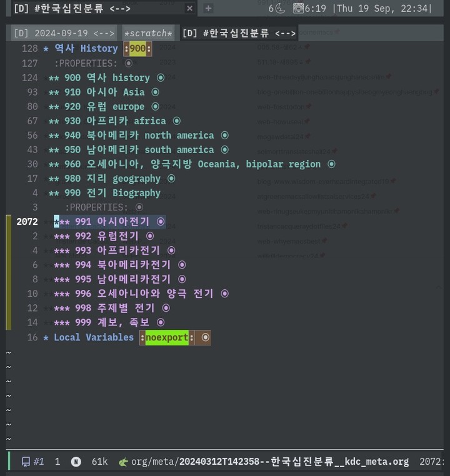450x476 pixels.
Task: Switch to the 2024-09-19 tab
Action: coord(63,33)
